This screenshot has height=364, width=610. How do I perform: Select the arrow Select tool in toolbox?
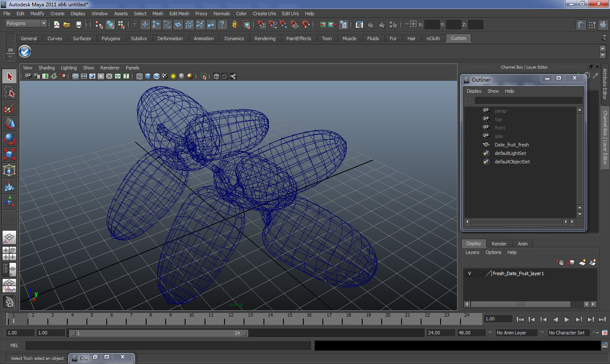coord(9,77)
